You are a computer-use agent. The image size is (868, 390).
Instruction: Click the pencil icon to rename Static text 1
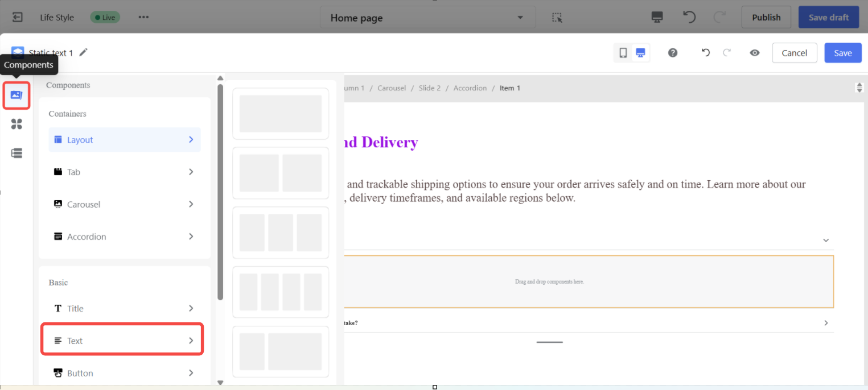tap(84, 52)
